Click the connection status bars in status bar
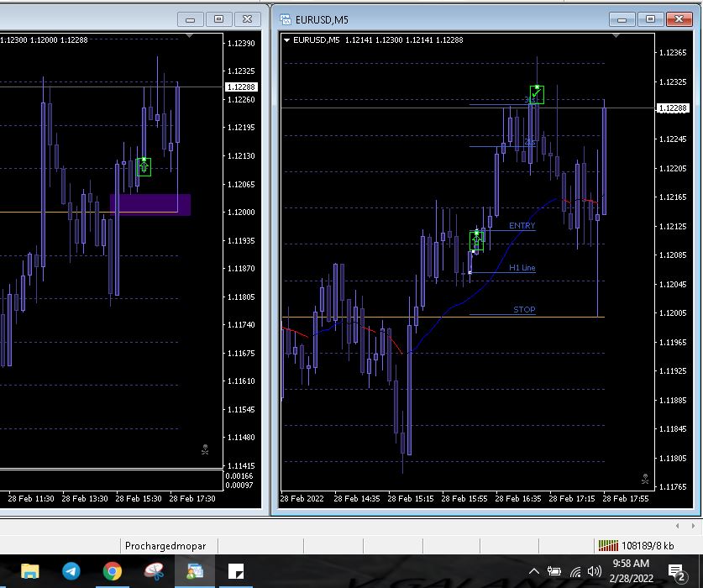Screen dimensions: 703x588 tap(608, 545)
